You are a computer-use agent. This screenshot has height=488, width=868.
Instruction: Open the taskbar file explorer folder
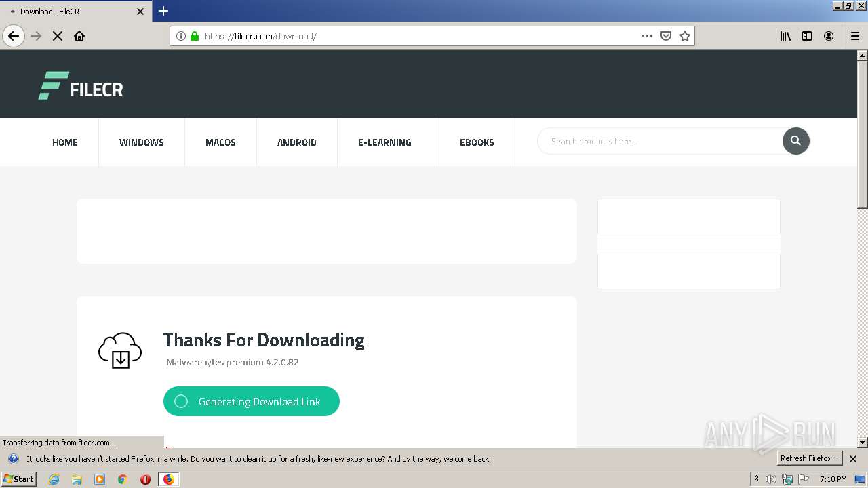[77, 479]
